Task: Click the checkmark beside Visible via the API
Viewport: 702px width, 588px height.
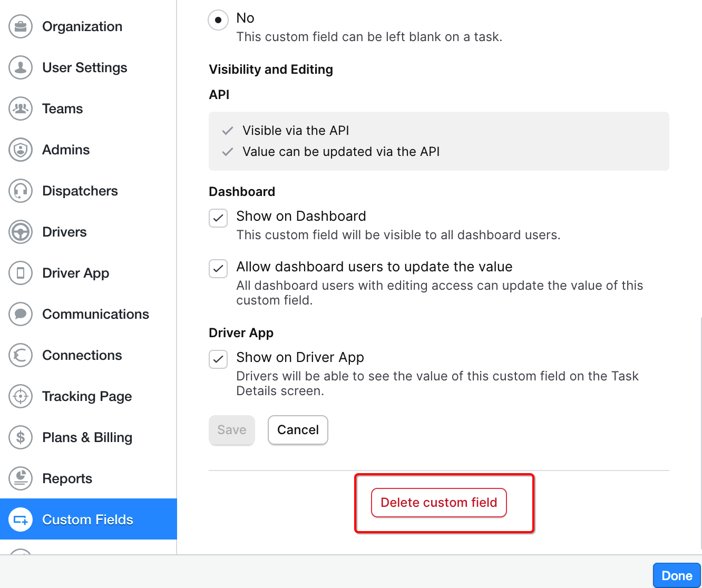Action: [228, 131]
